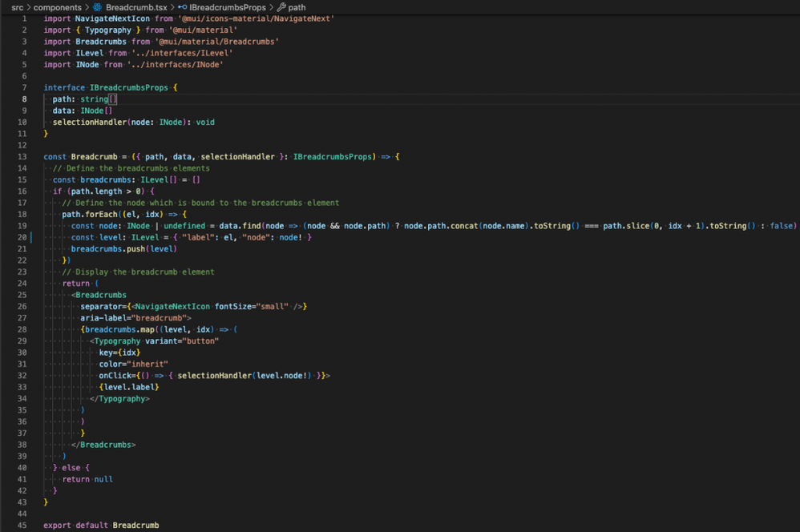Click path.slice call on line 19

pyautogui.click(x=626, y=226)
